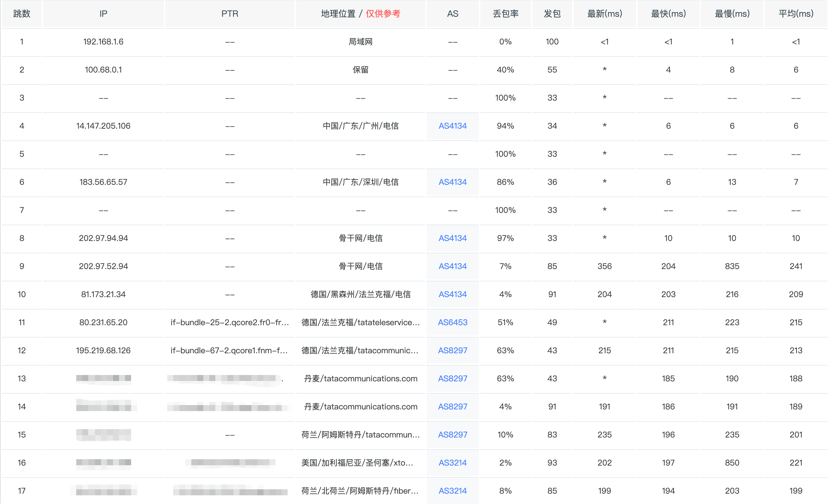
Task: Select the 丢包率 column header
Action: tap(505, 14)
